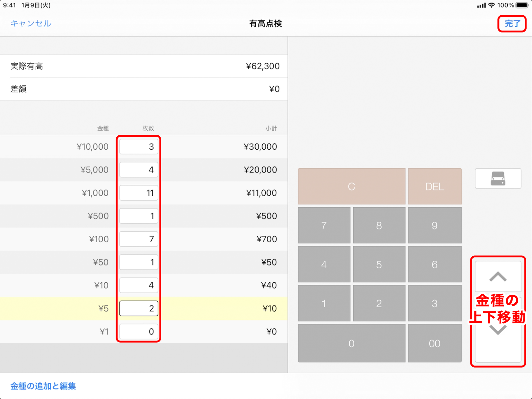Tap keypad digit 7

coord(324,225)
